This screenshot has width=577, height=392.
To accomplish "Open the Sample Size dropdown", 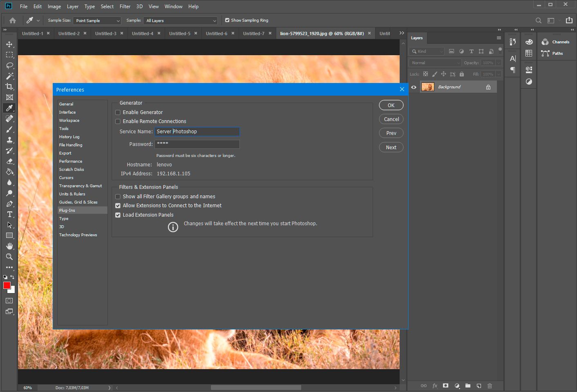I will click(98, 20).
